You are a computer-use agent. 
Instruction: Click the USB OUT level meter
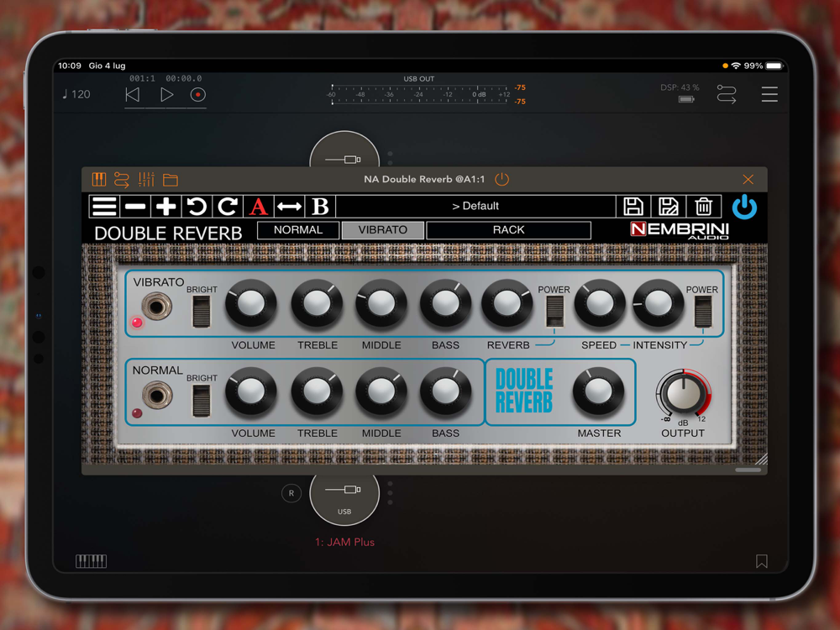(x=419, y=94)
